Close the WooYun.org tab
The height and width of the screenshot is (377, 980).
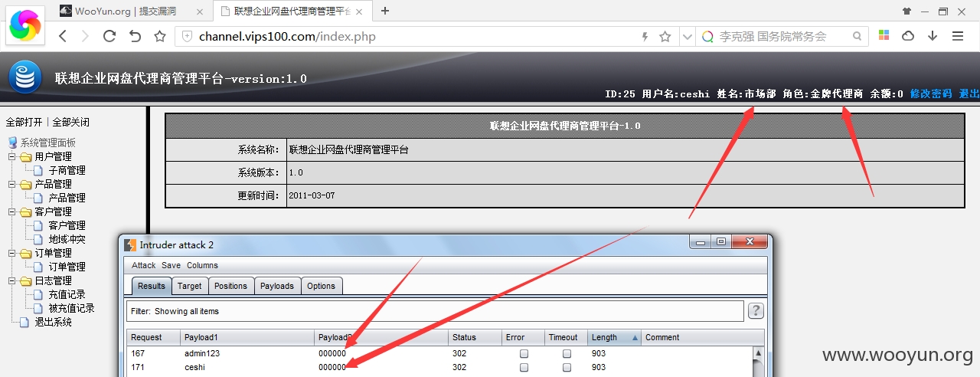pyautogui.click(x=198, y=11)
